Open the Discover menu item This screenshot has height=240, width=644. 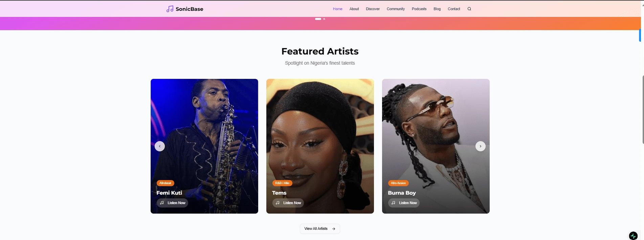coord(373,9)
